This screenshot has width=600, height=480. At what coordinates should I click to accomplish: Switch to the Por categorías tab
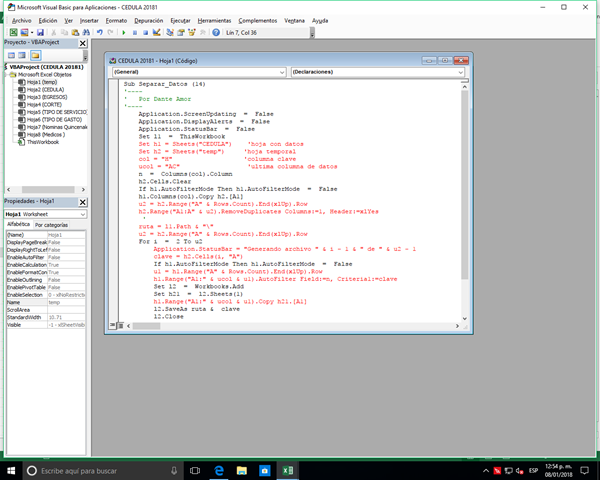point(52,225)
